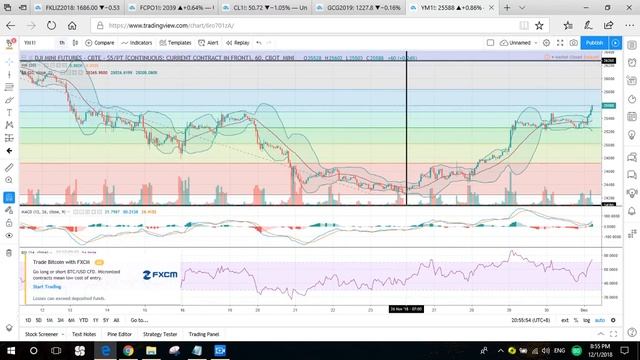
Task: Change the candle bar style
Action: click(x=75, y=43)
